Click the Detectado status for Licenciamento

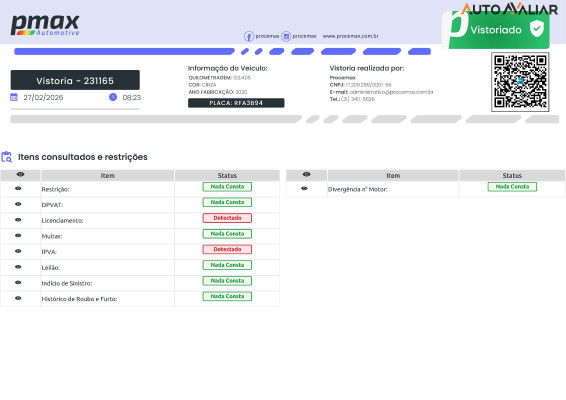(x=227, y=218)
